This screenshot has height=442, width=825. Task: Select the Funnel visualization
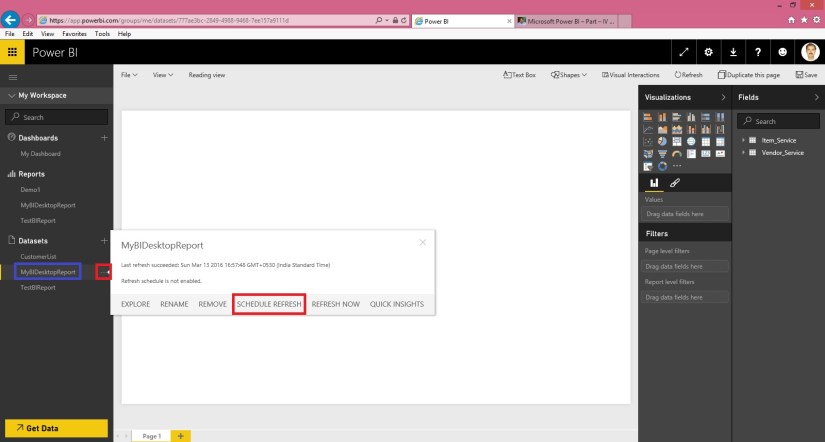coord(662,154)
